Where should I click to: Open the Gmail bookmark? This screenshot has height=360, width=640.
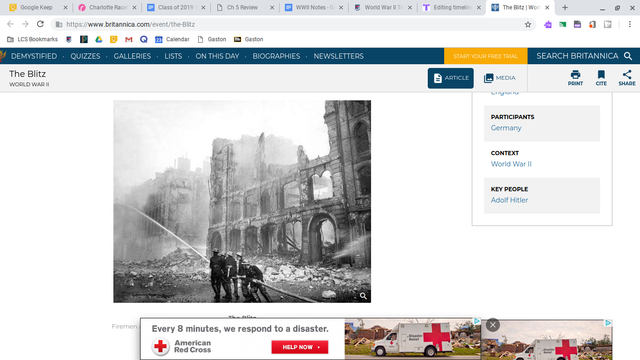click(129, 39)
